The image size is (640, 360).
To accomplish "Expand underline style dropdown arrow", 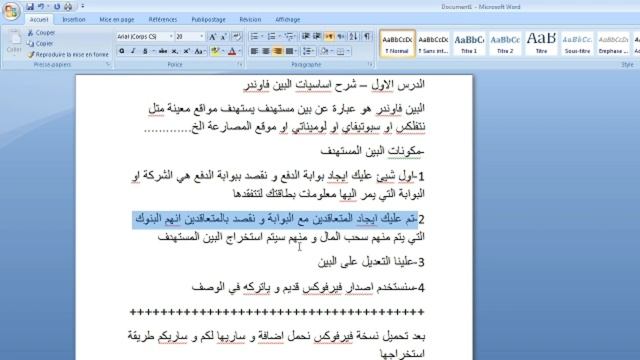I will [x=153, y=51].
